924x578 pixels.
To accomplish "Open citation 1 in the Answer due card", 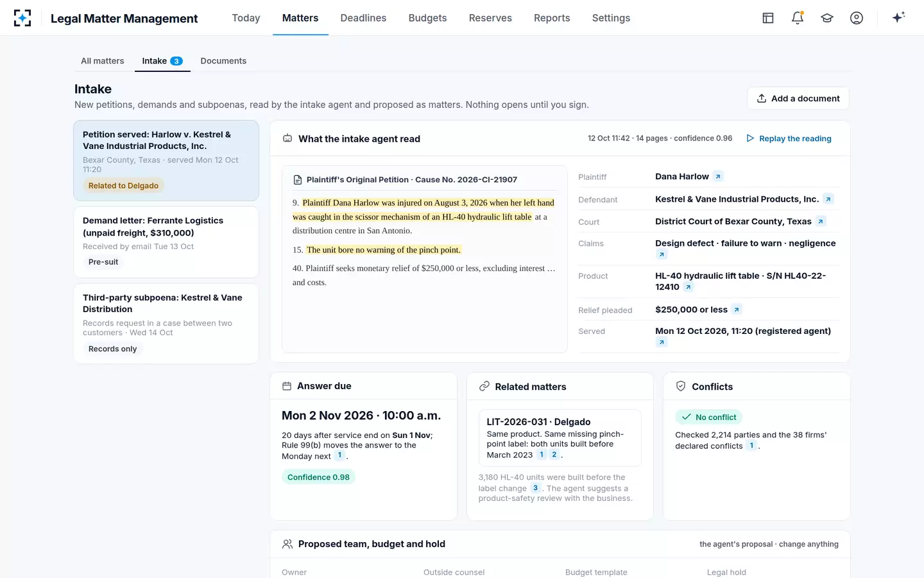I will coord(340,455).
